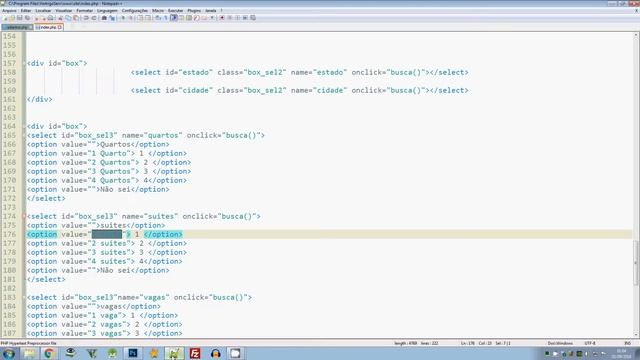Image resolution: width=640 pixels, height=360 pixels.
Task: Collapse the div fold at line 157
Action: (24, 63)
